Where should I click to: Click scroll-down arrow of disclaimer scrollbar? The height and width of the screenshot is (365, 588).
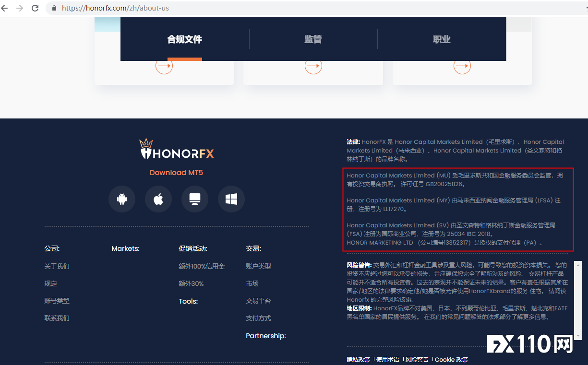578,336
